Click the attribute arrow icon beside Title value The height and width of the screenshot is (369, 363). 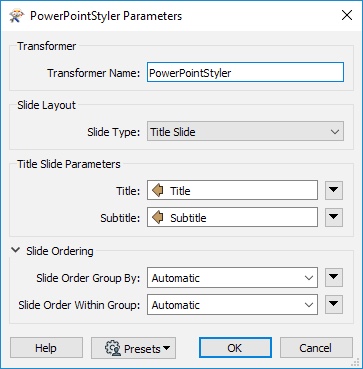[x=158, y=191]
